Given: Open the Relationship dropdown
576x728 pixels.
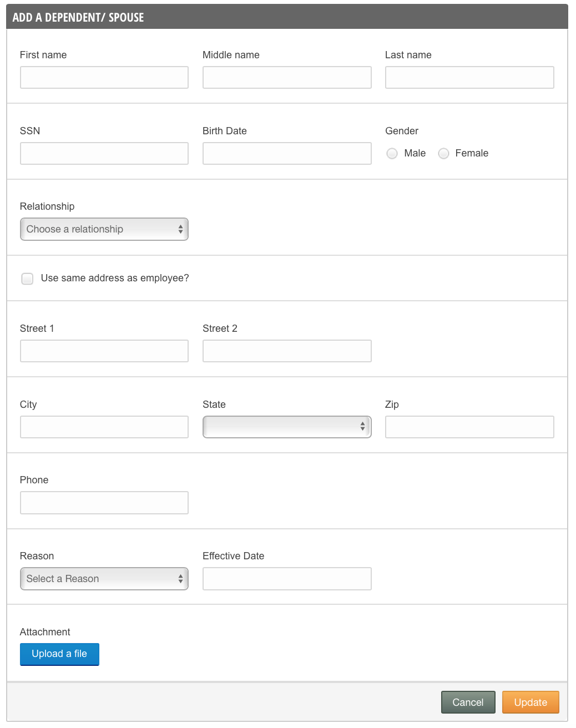Looking at the screenshot, I should tap(104, 229).
